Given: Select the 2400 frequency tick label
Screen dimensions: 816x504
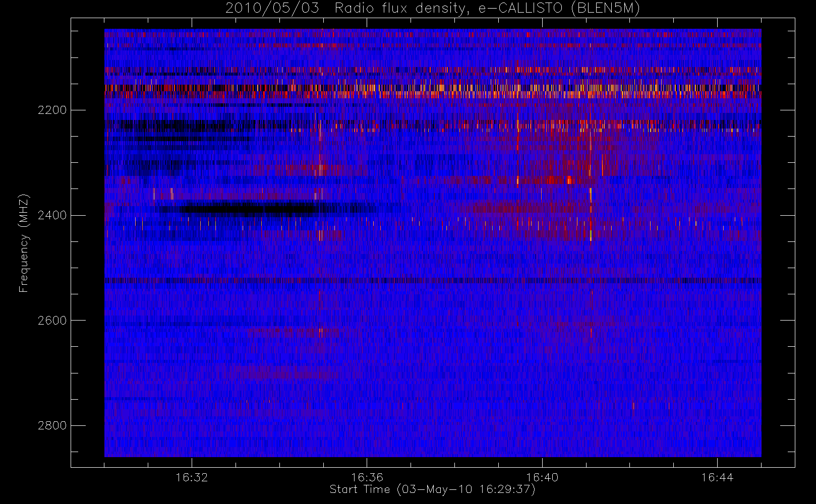Looking at the screenshot, I should (52, 216).
